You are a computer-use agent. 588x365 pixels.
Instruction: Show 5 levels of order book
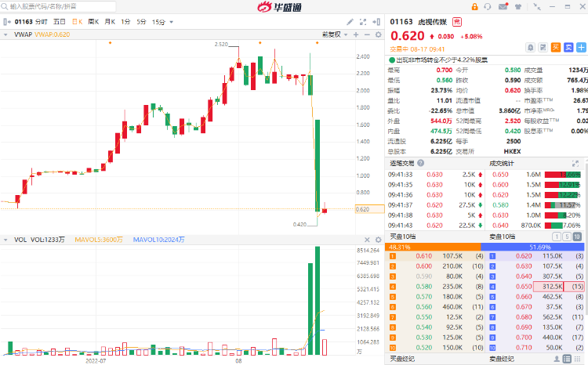tap(567, 237)
